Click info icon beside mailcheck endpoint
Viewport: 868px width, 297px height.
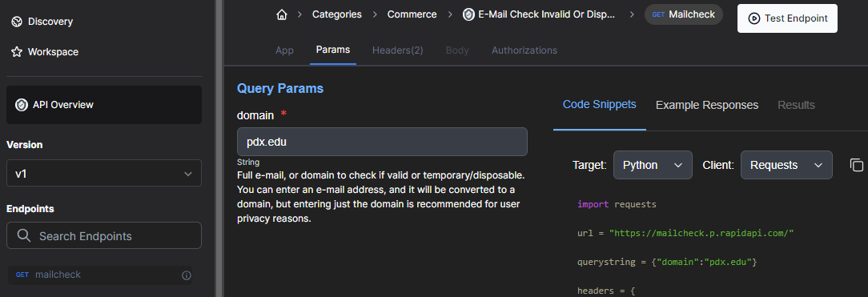187,275
